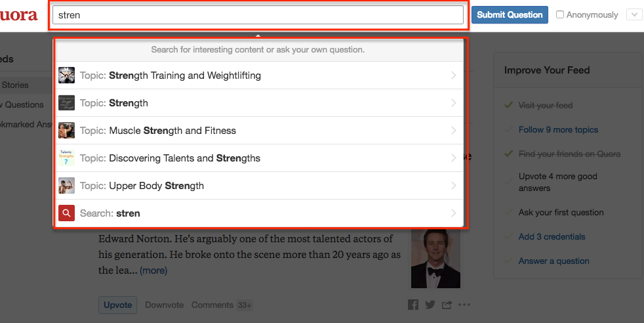Share the answer on Facebook

coord(413,305)
